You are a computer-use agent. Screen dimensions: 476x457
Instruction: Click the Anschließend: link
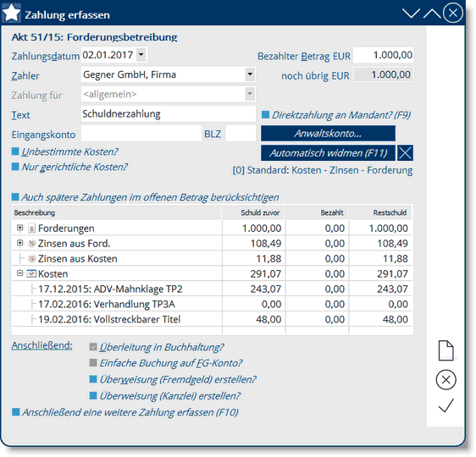[42, 345]
